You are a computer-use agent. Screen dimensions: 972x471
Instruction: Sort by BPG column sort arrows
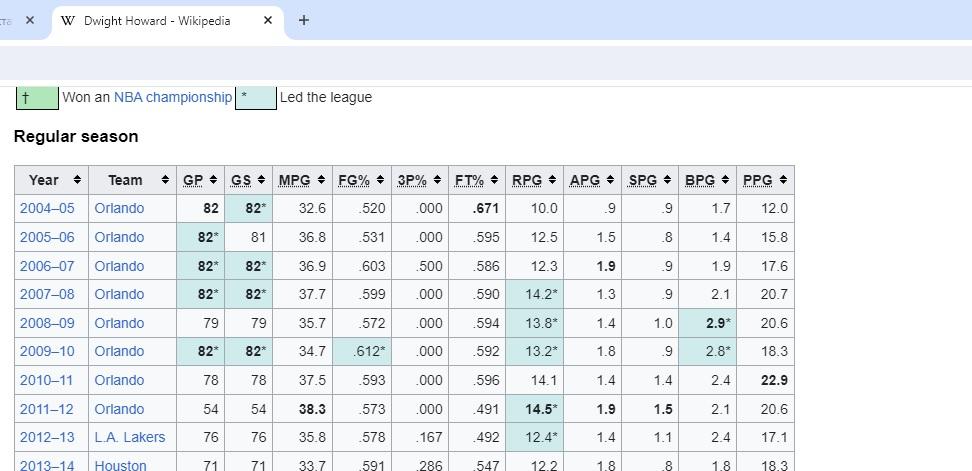[x=725, y=180]
